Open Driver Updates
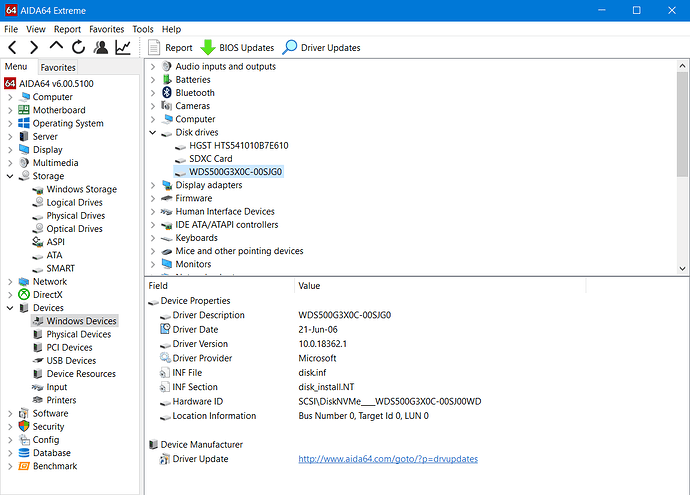 point(321,48)
